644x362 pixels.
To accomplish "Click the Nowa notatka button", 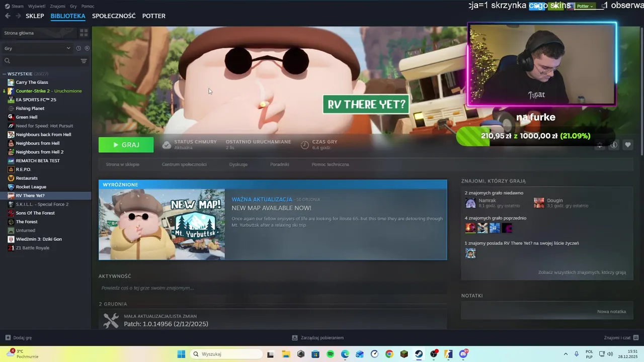I will click(x=611, y=312).
